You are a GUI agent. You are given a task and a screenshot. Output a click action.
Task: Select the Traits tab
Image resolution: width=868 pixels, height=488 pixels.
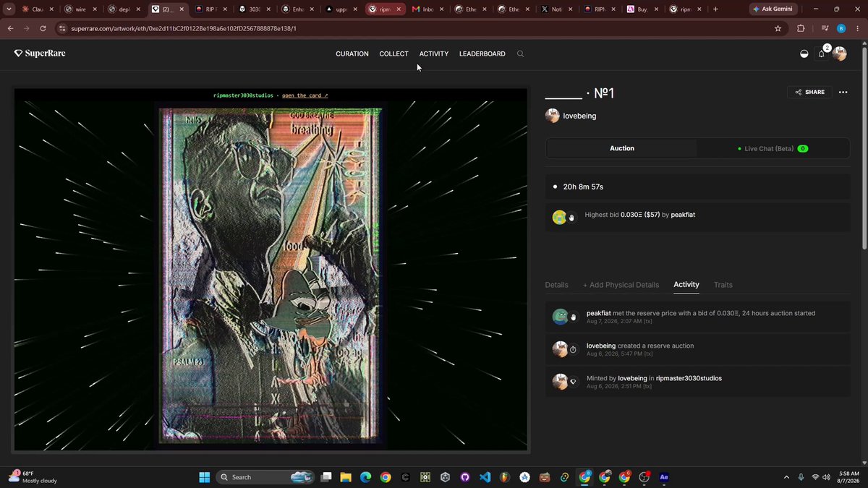(x=723, y=285)
